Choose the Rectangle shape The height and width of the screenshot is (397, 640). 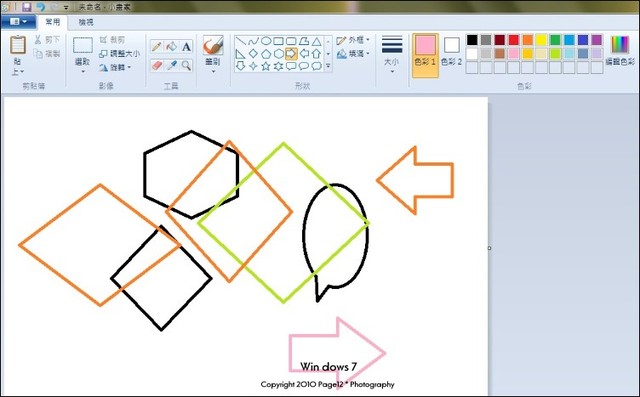[x=278, y=41]
